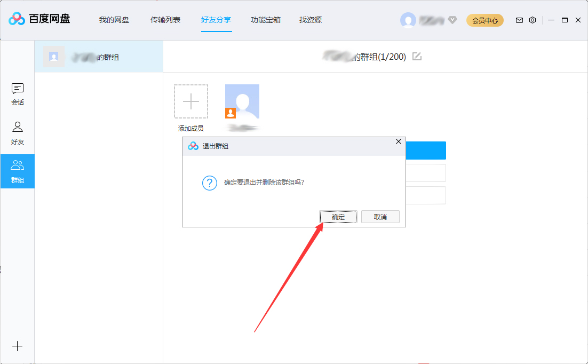Click the 百度网盘 logo
This screenshot has width=588, height=364.
pyautogui.click(x=40, y=19)
